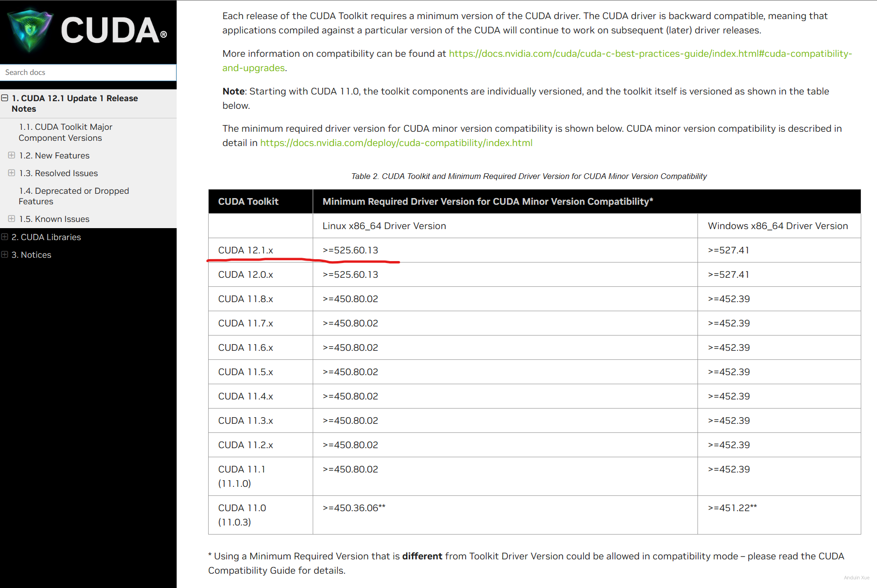The height and width of the screenshot is (588, 877).
Task: Follow the cuda-compatibility index.html link
Action: [x=396, y=143]
